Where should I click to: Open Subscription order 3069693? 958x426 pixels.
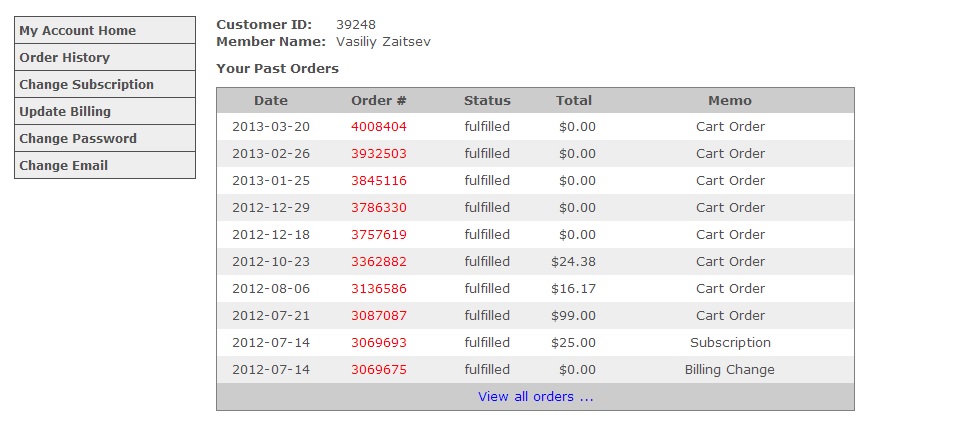point(379,343)
